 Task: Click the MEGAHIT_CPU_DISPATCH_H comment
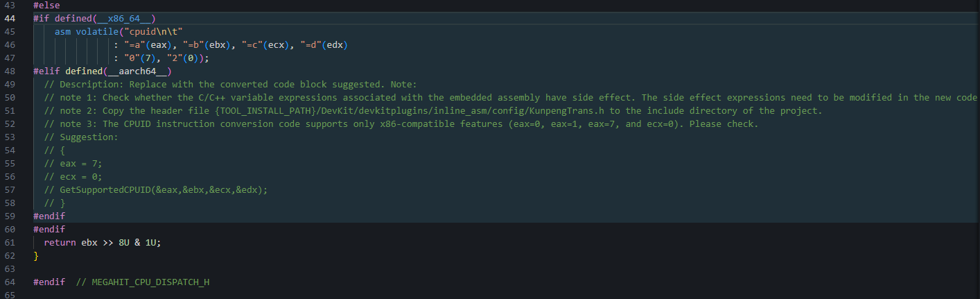(x=143, y=282)
